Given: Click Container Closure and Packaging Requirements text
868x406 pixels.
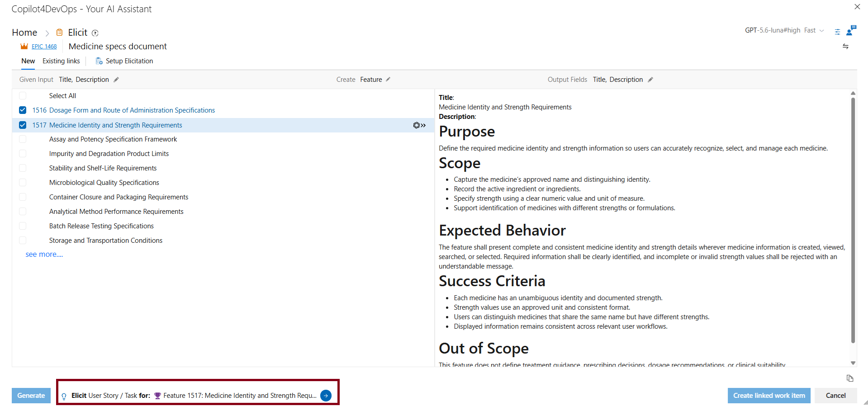Looking at the screenshot, I should click(119, 197).
